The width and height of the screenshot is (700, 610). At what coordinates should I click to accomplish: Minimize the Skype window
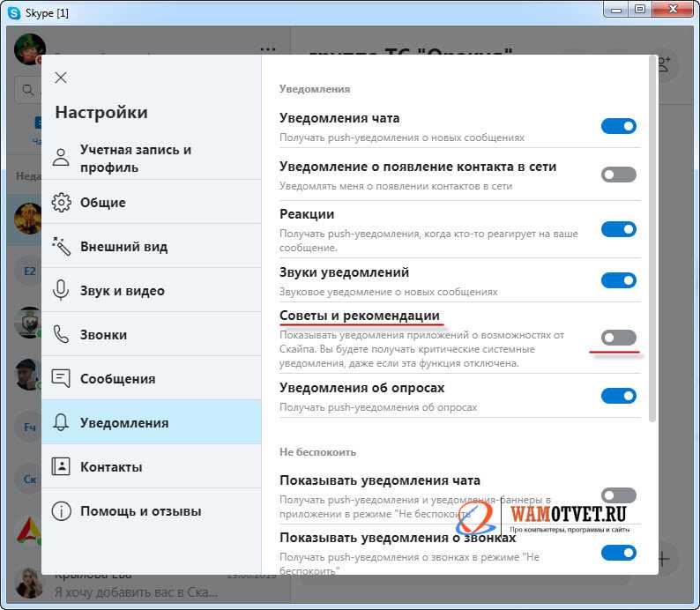click(x=616, y=9)
